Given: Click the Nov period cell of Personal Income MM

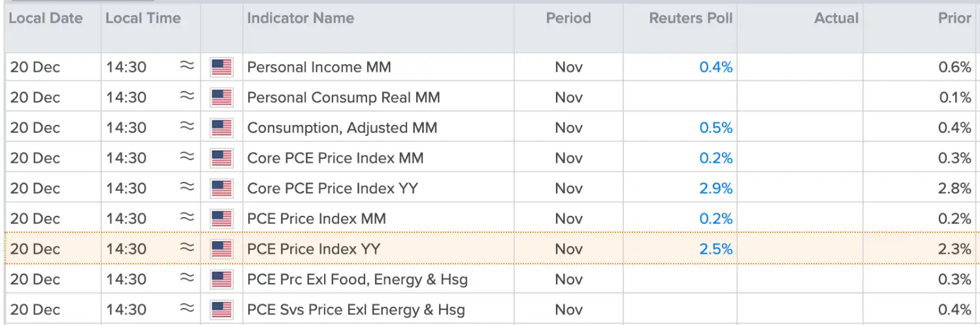Looking at the screenshot, I should coord(568,67).
